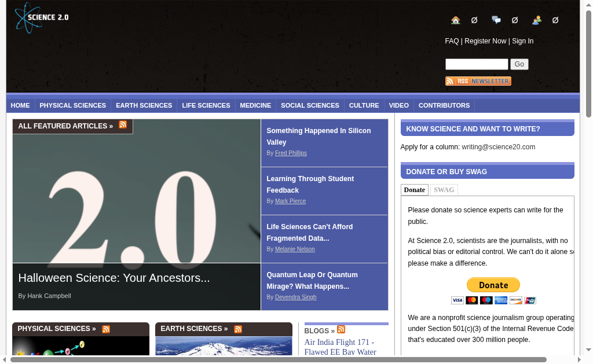Click the Science 2.0 atom logo
Viewport: 593px width, 364px height.
(42, 17)
